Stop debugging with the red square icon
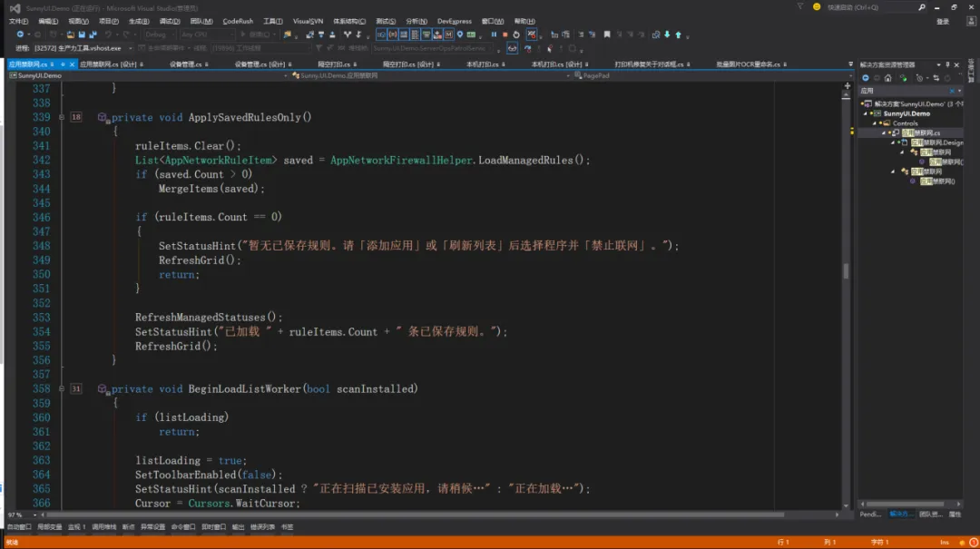980x549 pixels. [505, 34]
